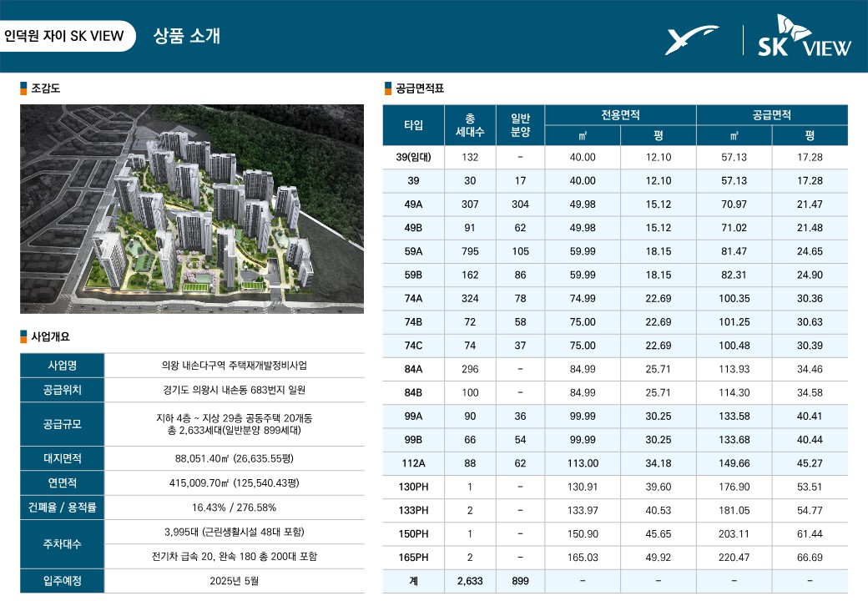Select the 49A type cell
The height and width of the screenshot is (601, 868).
click(413, 205)
